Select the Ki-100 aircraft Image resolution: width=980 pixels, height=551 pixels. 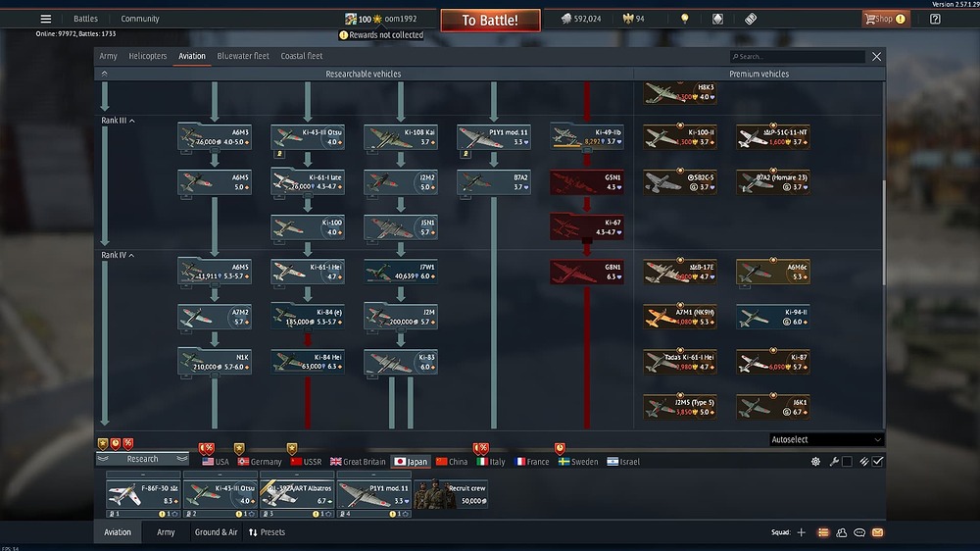pos(308,227)
